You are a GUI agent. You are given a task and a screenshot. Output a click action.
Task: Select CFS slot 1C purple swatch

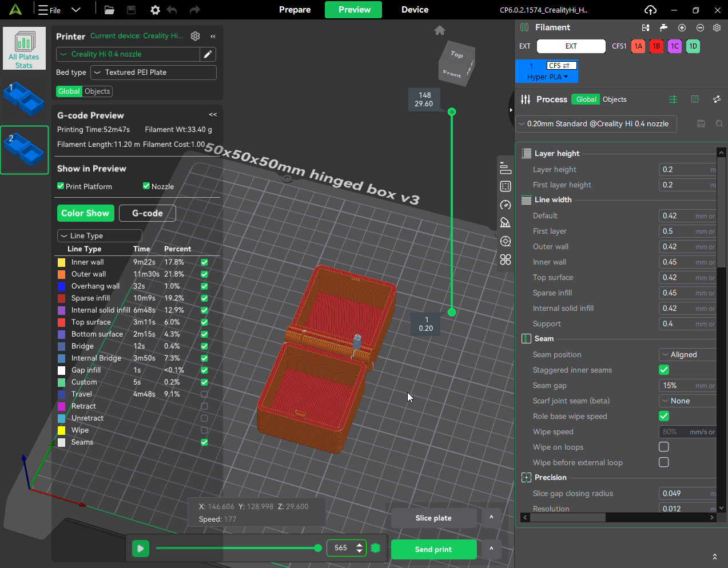(675, 46)
